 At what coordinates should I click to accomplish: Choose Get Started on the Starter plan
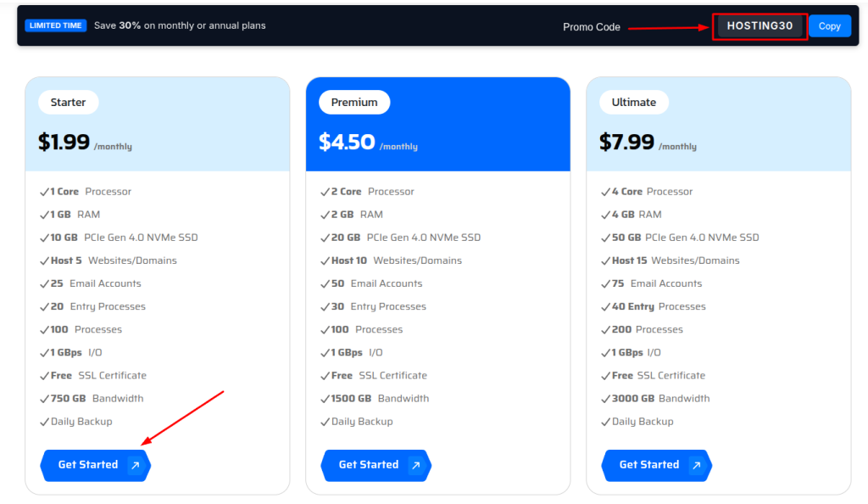(x=95, y=465)
